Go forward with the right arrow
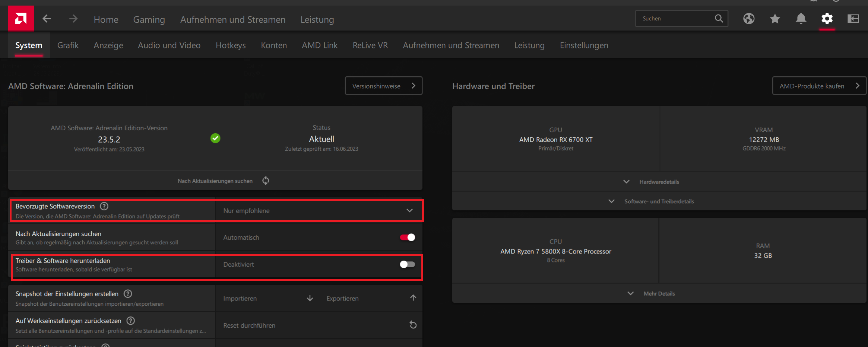This screenshot has width=868, height=347. 73,19
